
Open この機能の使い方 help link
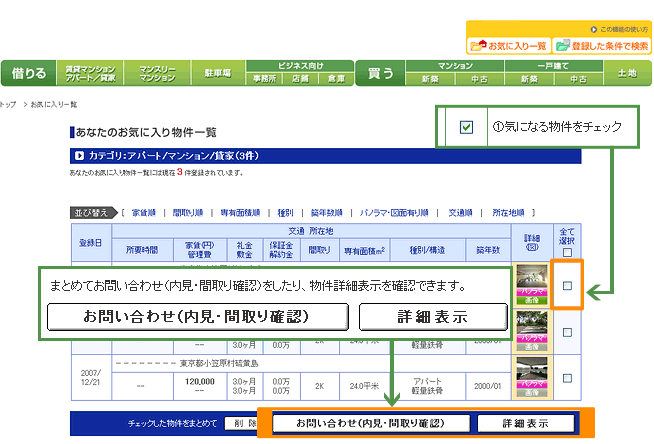point(620,30)
